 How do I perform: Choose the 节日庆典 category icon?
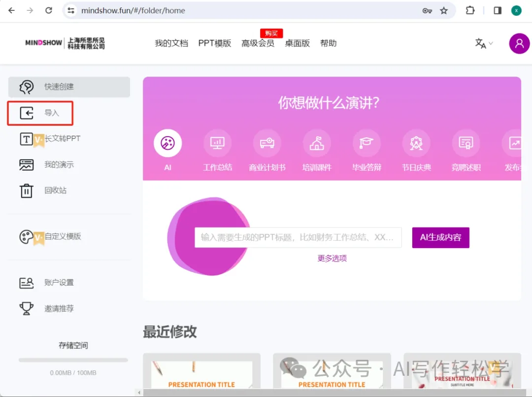click(x=416, y=143)
